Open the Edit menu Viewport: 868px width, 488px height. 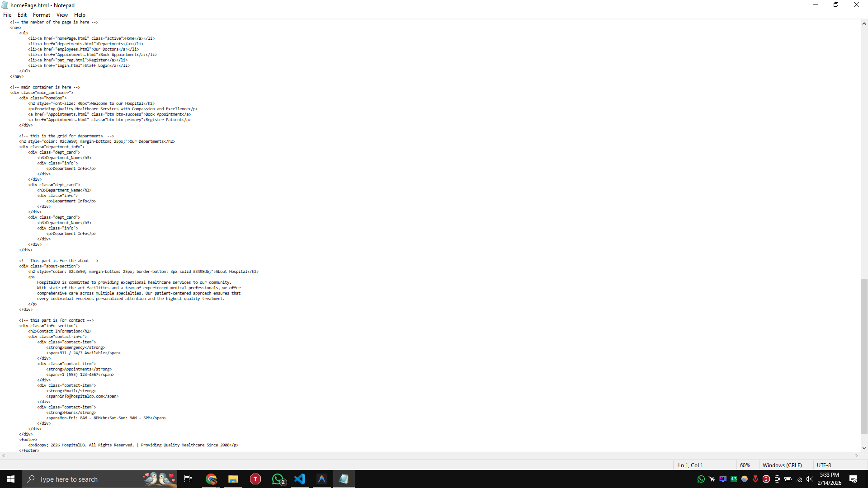coord(22,14)
